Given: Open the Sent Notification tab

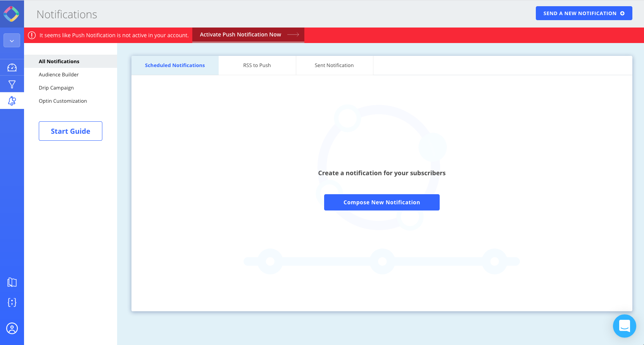Looking at the screenshot, I should coord(334,66).
